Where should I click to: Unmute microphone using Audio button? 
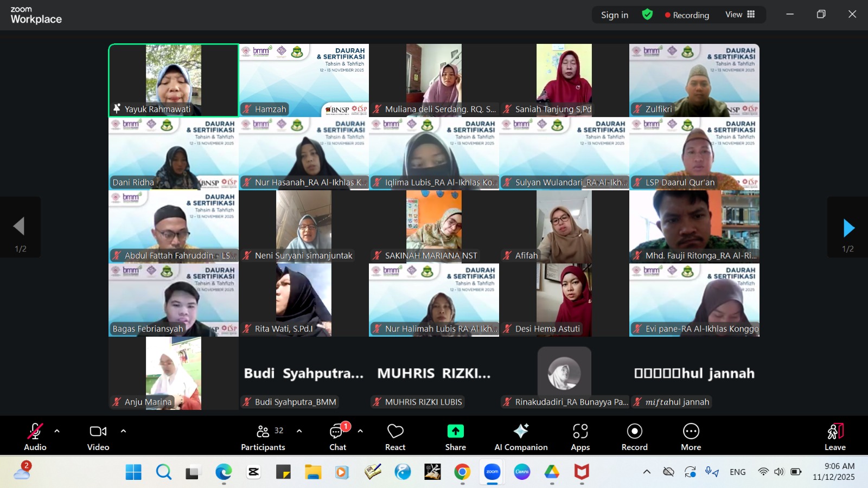coord(35,432)
